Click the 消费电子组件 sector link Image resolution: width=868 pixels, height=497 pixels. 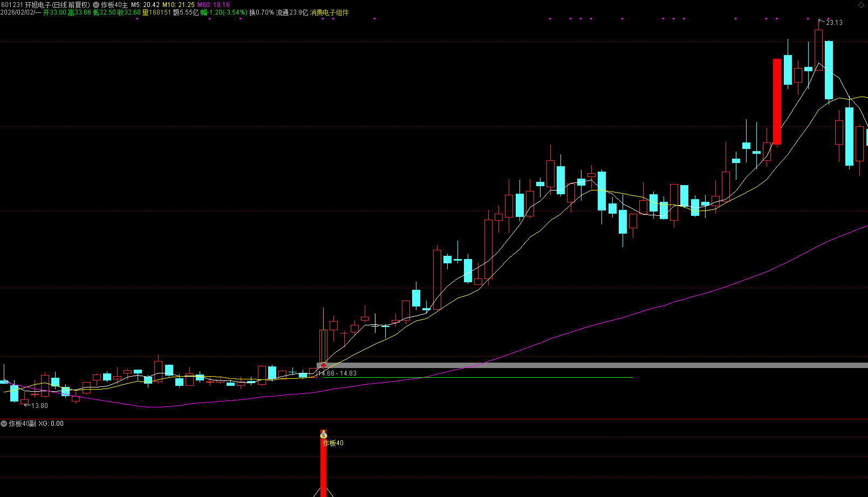[329, 12]
